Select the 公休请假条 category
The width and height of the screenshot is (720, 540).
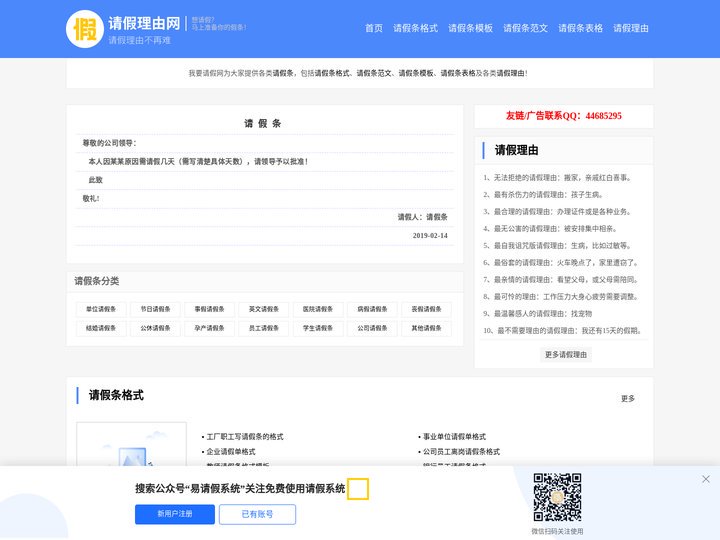155,328
